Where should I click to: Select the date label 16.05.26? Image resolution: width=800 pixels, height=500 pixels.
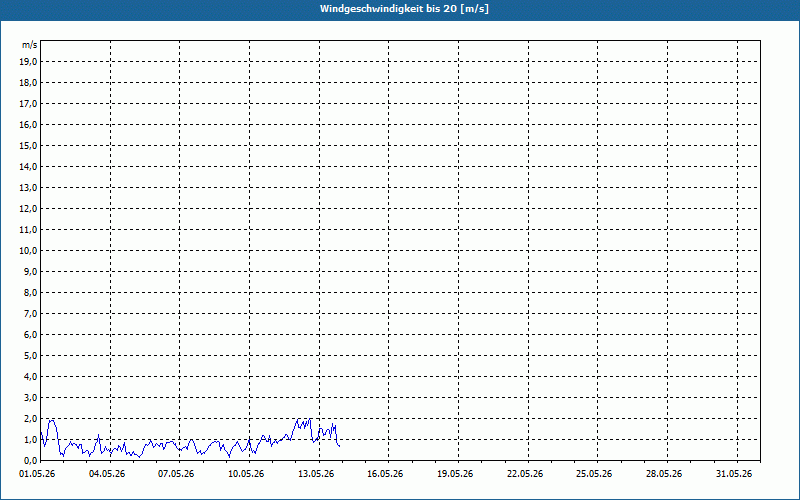click(385, 474)
